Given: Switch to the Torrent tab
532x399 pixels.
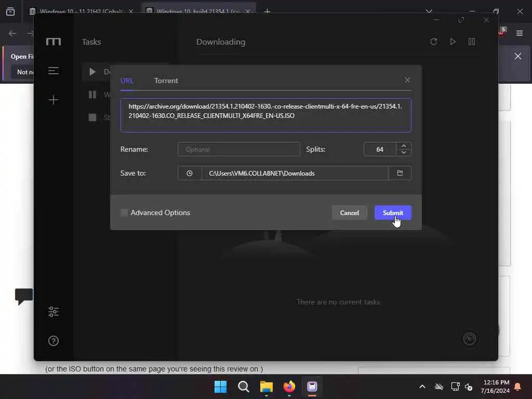Looking at the screenshot, I should point(166,81).
